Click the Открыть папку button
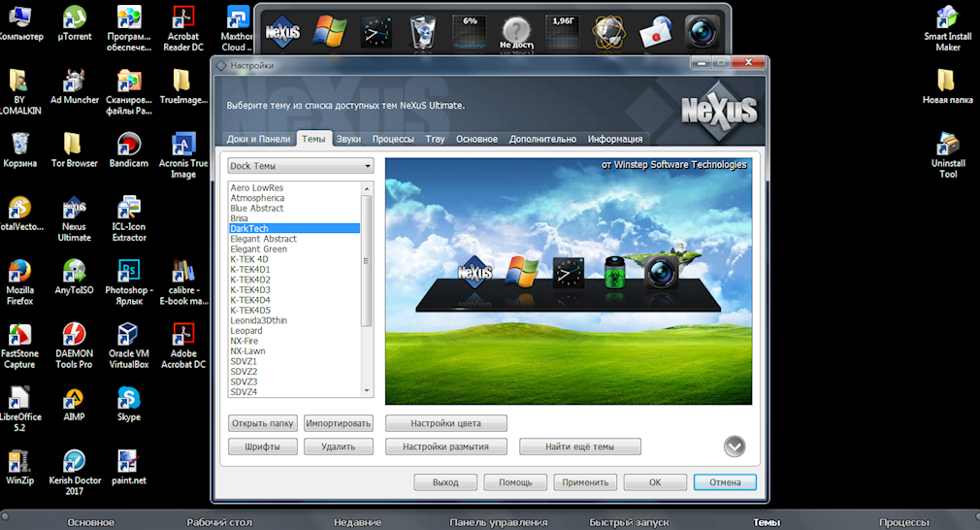This screenshot has height=530, width=980. [x=263, y=423]
